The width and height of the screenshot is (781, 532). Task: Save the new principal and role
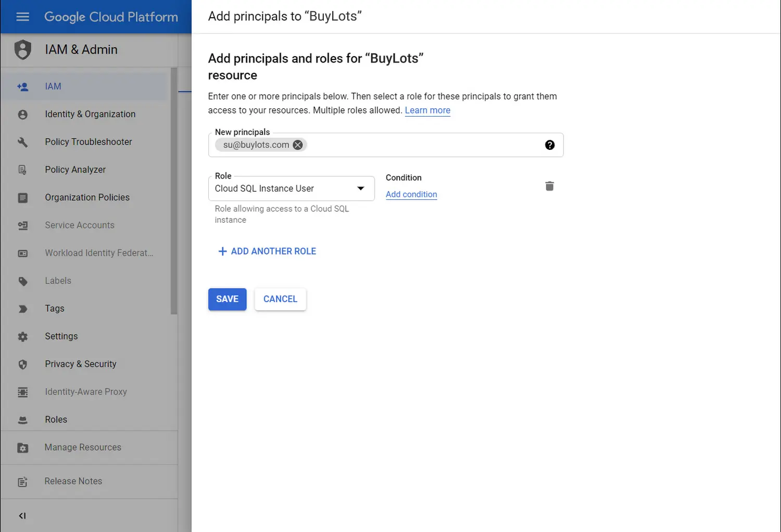pos(227,299)
